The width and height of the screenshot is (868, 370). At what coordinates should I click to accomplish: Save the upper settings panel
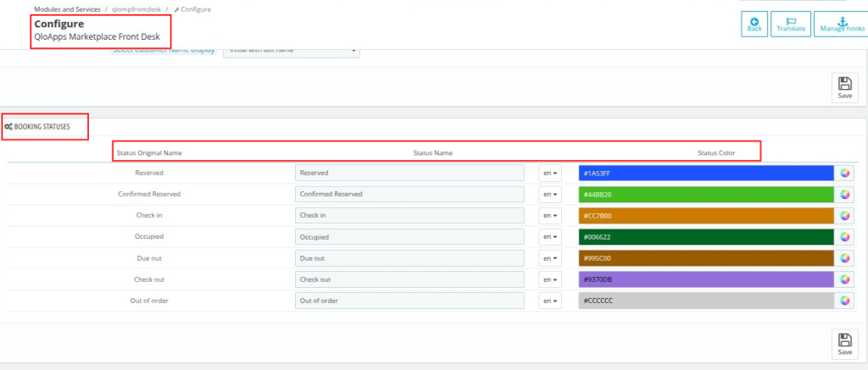coord(845,88)
